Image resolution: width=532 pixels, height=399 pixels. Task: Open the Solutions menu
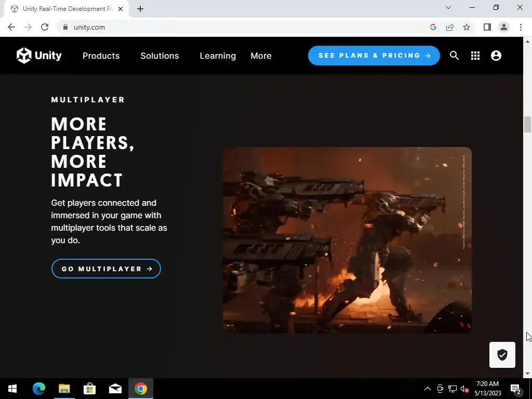(x=159, y=56)
